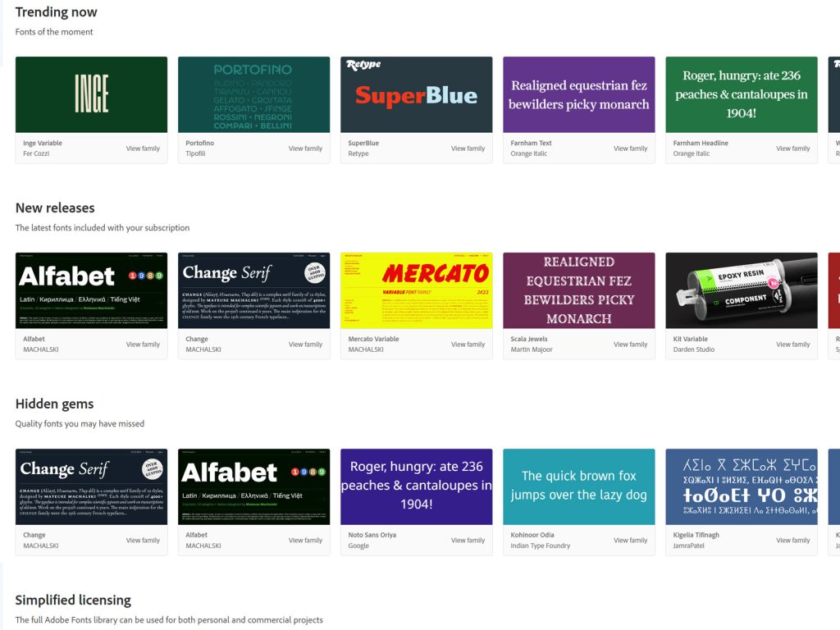840x630 pixels.
Task: Open View family for Scala Jewels
Action: [629, 345]
